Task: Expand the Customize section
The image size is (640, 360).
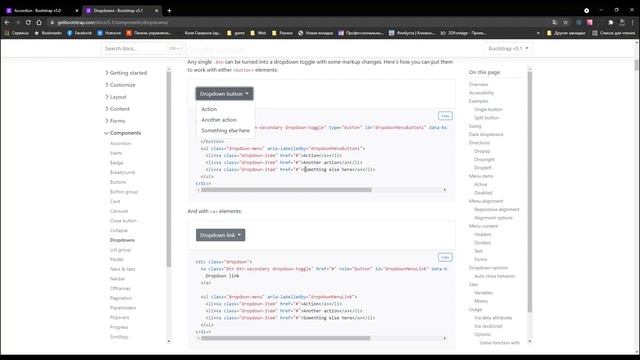Action: [120, 85]
